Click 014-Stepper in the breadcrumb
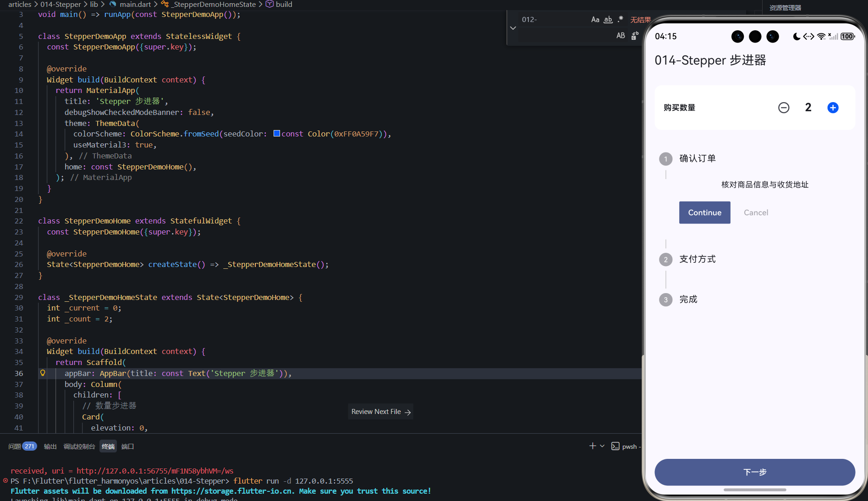 coord(60,4)
